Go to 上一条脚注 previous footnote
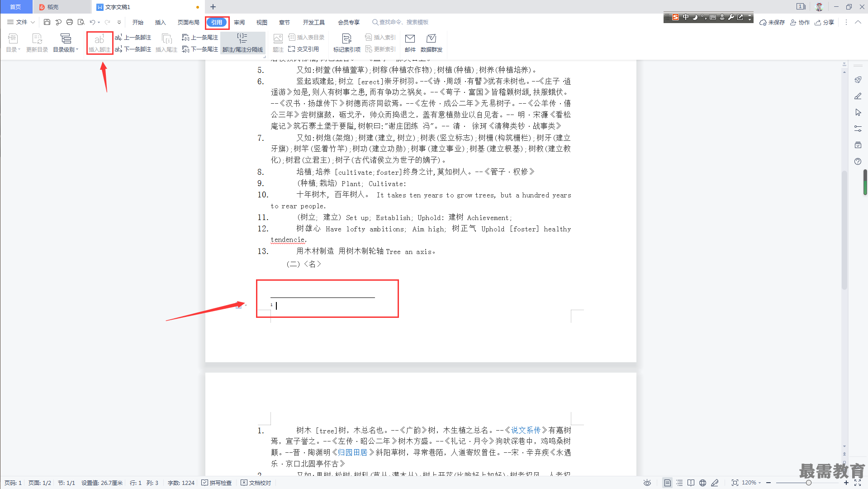The image size is (868, 489). point(133,38)
